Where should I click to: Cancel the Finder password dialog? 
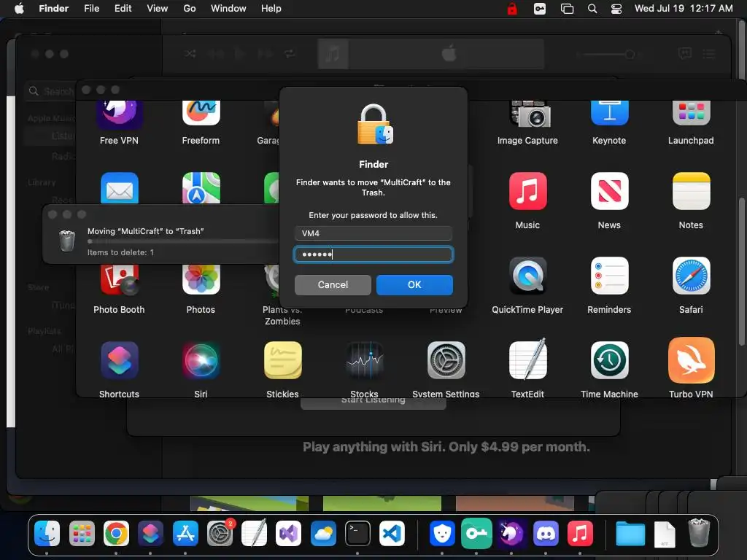(333, 285)
